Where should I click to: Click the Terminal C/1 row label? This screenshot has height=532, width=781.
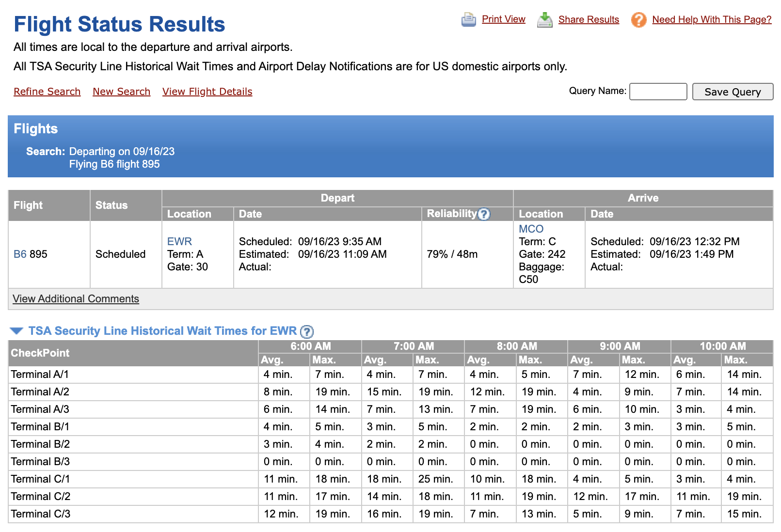(40, 479)
